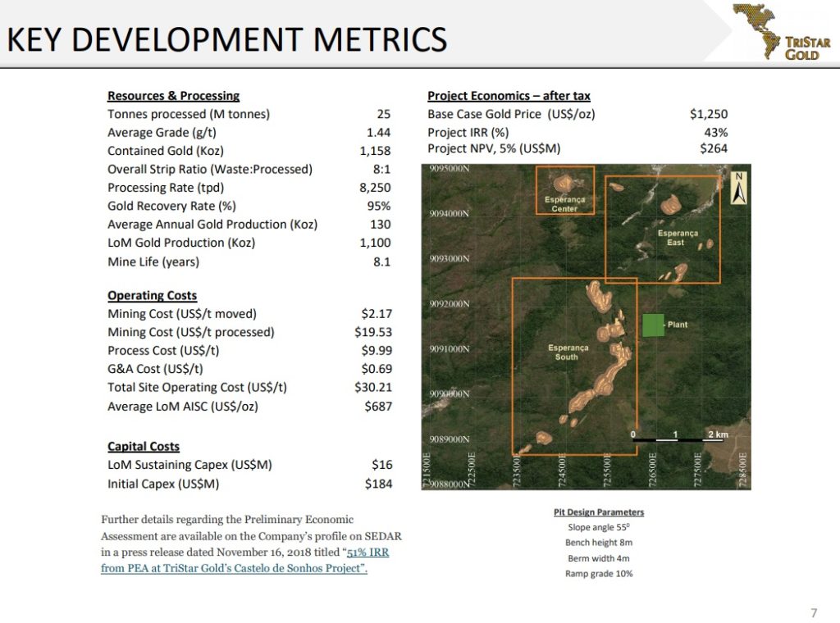This screenshot has height=623, width=840.
Task: Click the 9089000N northing label on map
Action: coord(449,439)
